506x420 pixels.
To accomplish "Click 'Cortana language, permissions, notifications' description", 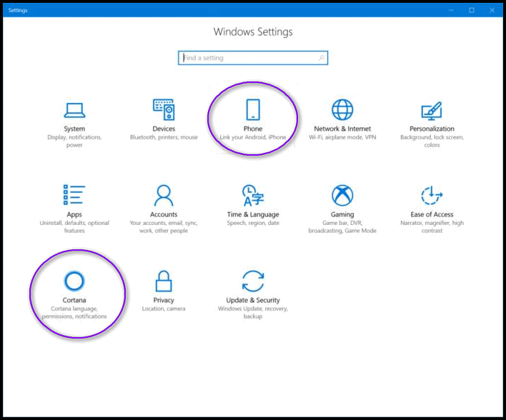I will [74, 313].
